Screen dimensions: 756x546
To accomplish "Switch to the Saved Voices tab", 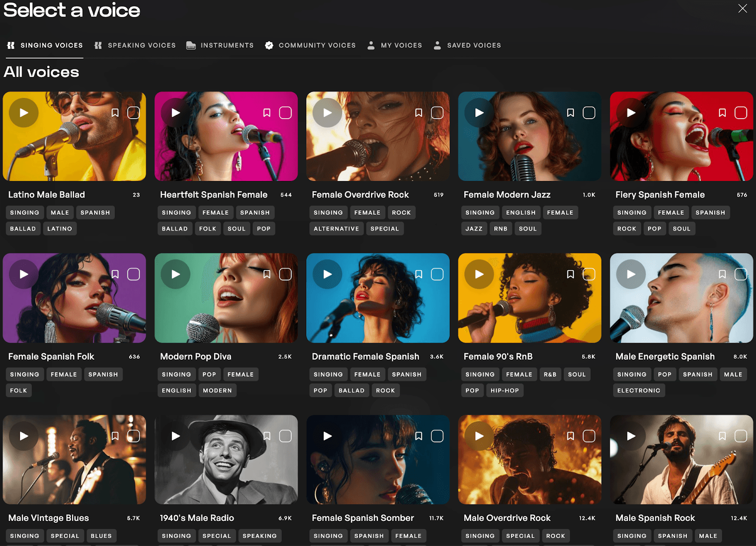I will pos(467,45).
